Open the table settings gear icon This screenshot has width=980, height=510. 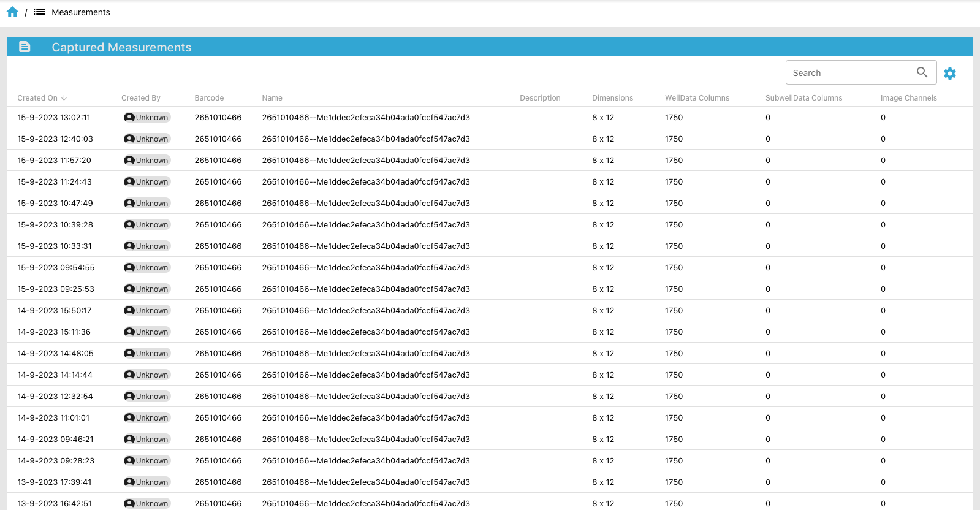[949, 74]
